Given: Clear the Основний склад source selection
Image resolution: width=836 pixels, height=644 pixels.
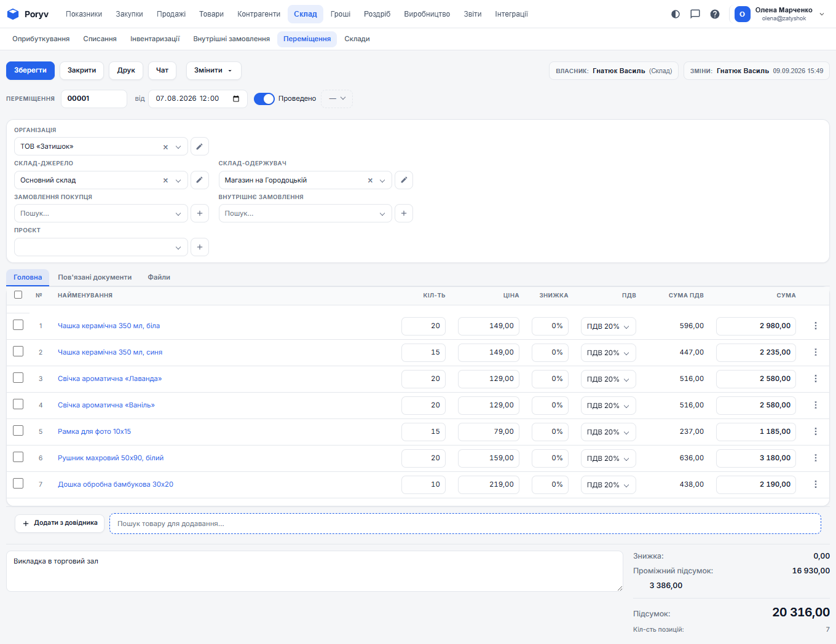Looking at the screenshot, I should pyautogui.click(x=165, y=181).
